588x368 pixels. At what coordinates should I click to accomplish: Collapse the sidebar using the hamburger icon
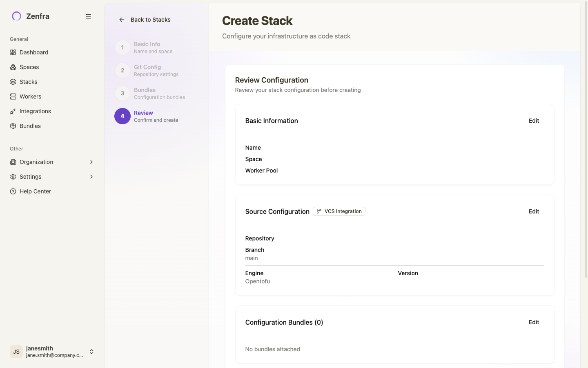pyautogui.click(x=88, y=16)
